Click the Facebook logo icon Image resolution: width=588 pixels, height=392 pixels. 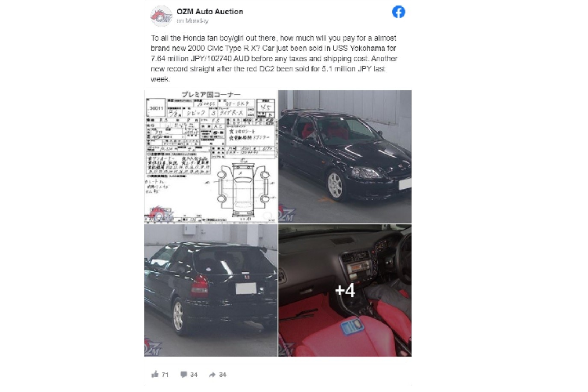(x=398, y=12)
